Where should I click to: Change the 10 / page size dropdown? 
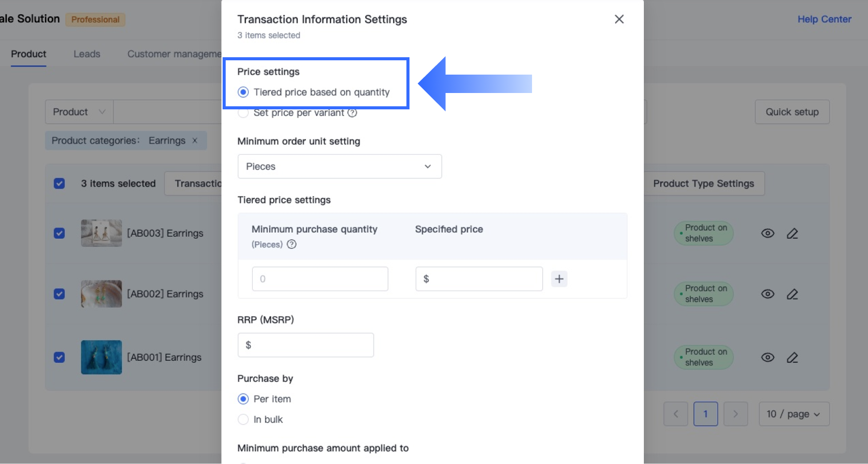point(793,414)
